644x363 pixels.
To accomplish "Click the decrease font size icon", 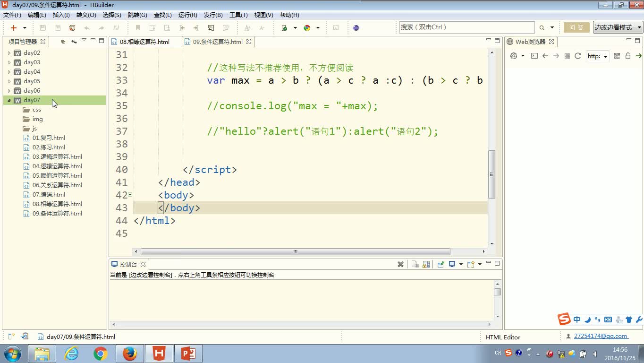I will 262,28.
